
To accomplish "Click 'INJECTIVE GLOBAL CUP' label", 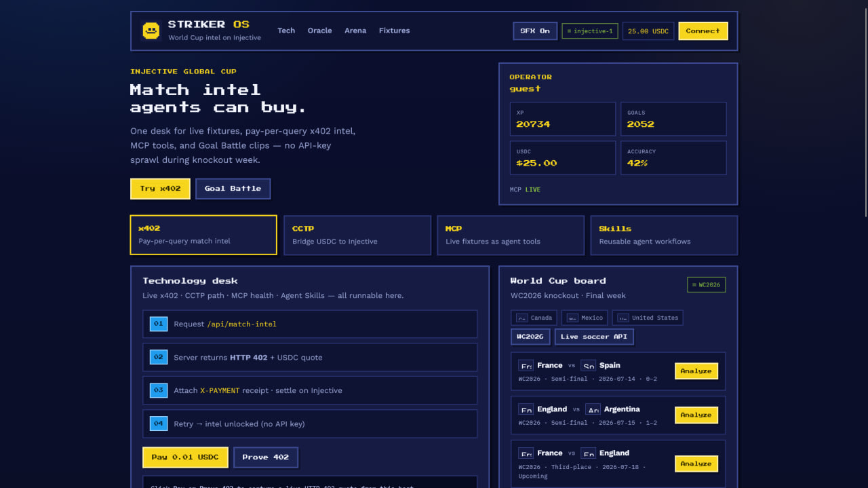I will point(183,71).
